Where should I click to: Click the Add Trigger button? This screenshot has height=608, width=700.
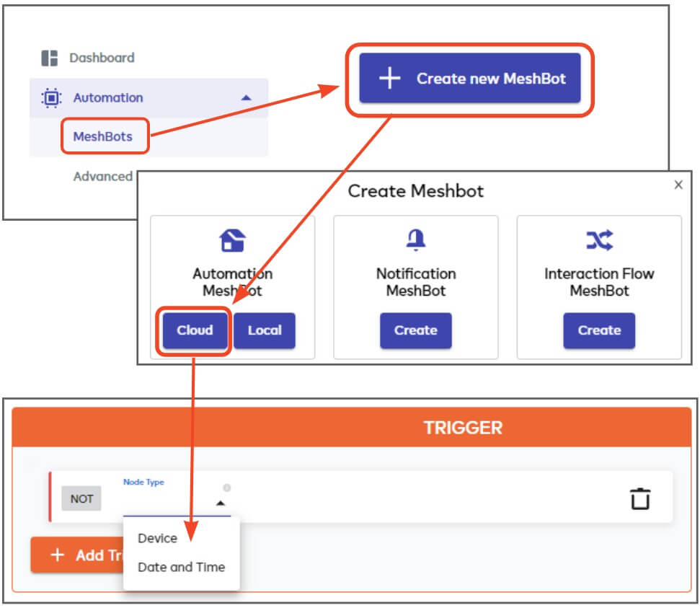77,555
